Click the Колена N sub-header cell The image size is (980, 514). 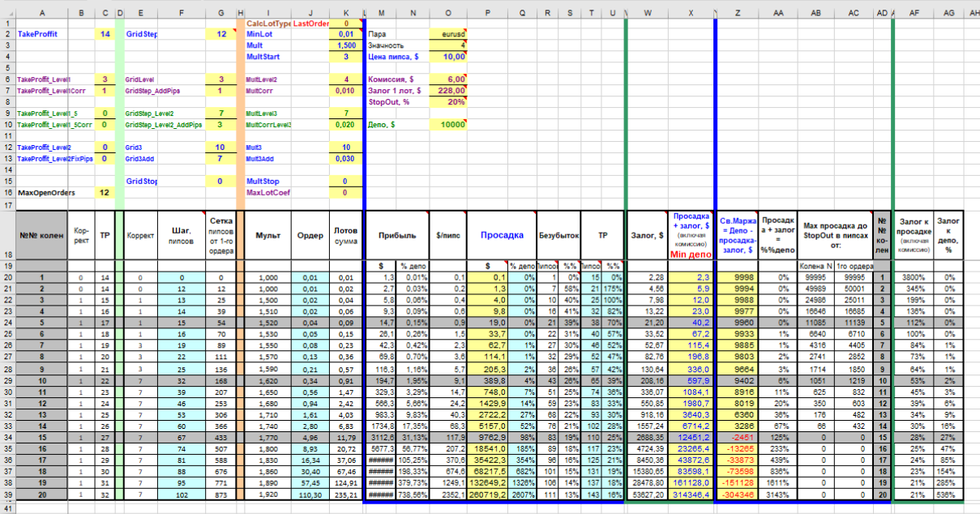tap(816, 266)
